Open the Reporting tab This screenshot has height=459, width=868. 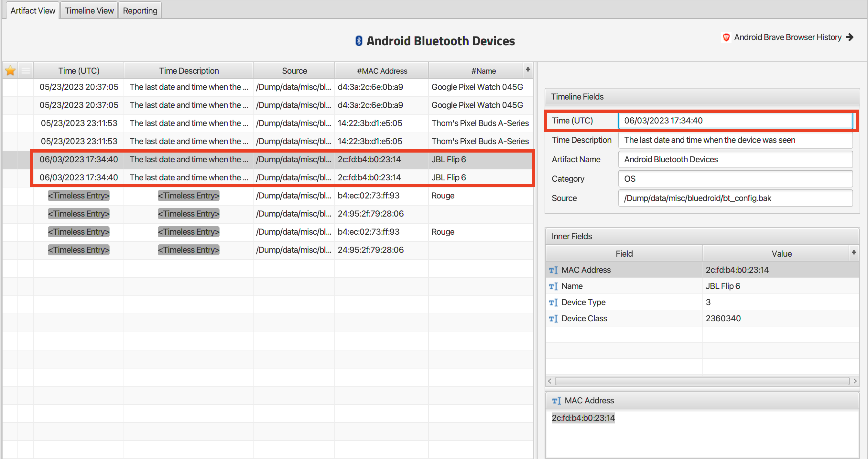pos(140,10)
